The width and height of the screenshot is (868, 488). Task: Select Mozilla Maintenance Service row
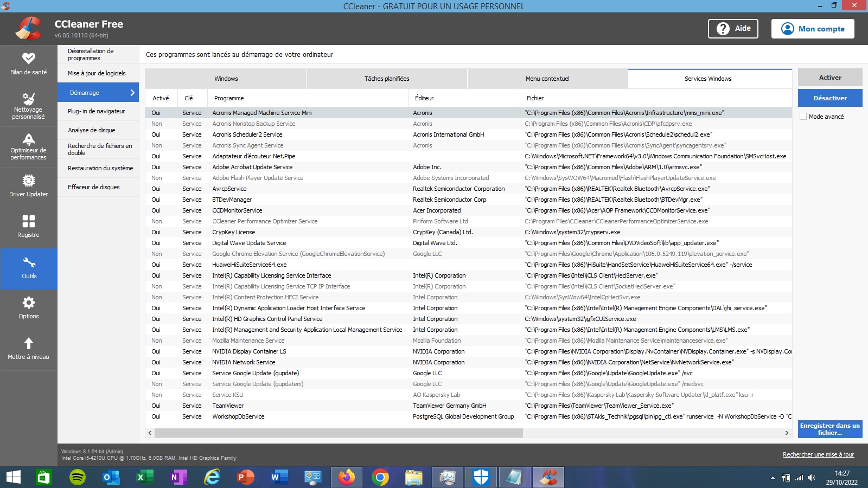tap(469, 341)
